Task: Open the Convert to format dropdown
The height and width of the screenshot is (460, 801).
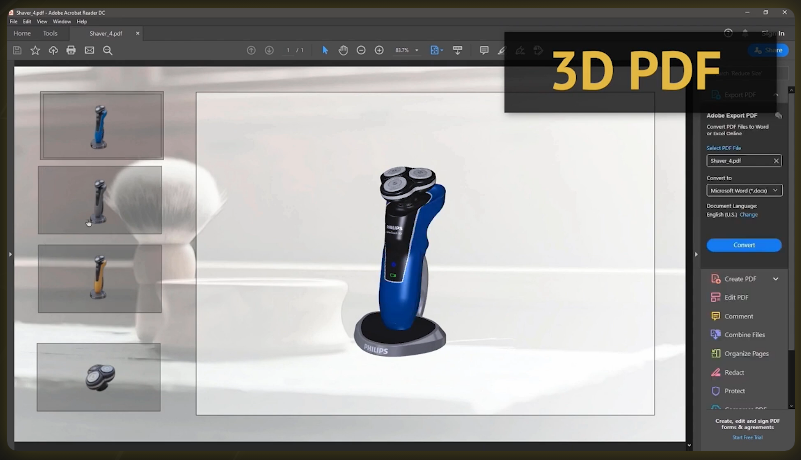Action: tap(744, 191)
